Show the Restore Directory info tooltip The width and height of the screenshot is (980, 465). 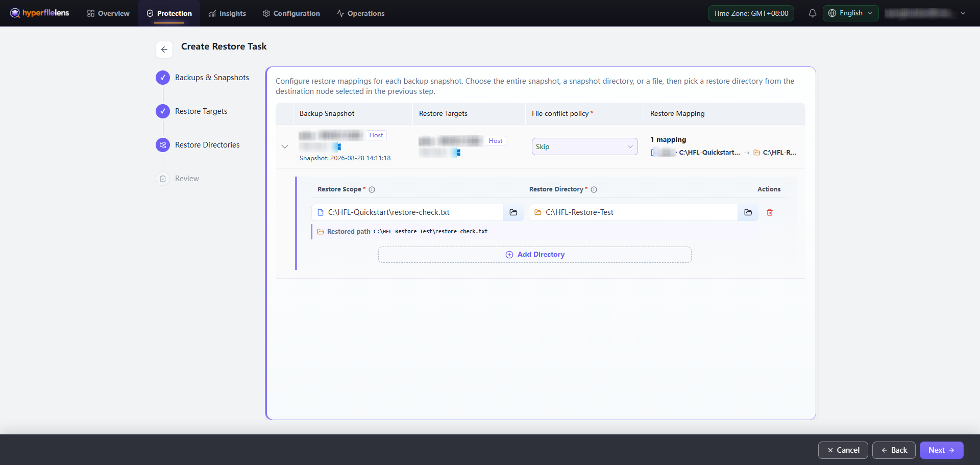(x=594, y=189)
